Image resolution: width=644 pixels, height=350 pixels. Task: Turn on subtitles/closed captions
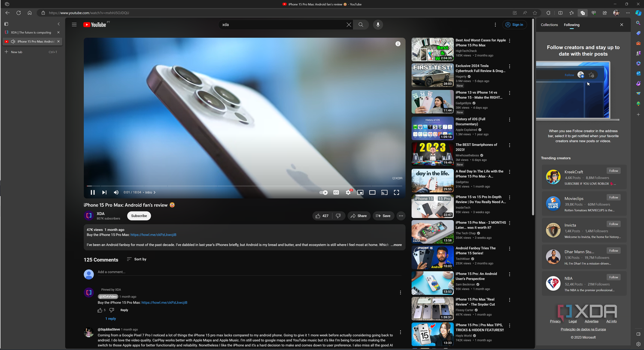(x=336, y=193)
